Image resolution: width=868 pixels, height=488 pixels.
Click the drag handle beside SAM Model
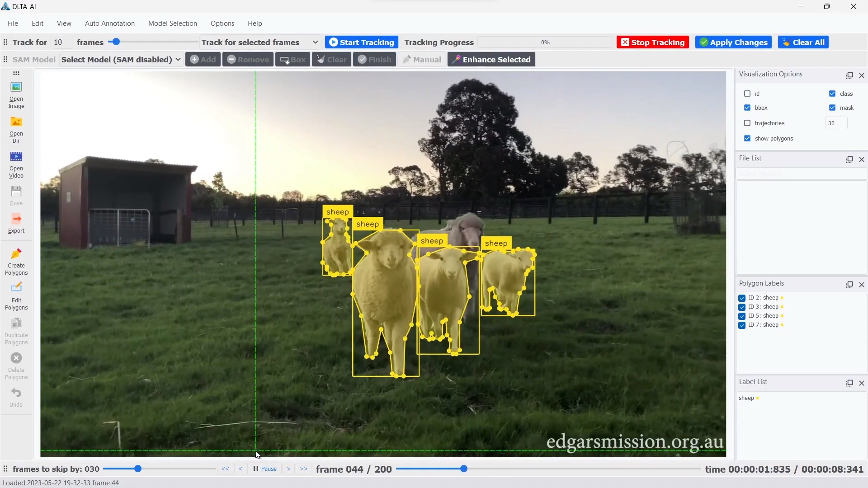[x=5, y=59]
